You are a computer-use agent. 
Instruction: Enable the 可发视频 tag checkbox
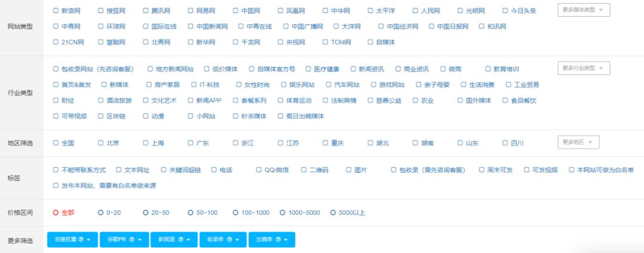pyautogui.click(x=527, y=169)
